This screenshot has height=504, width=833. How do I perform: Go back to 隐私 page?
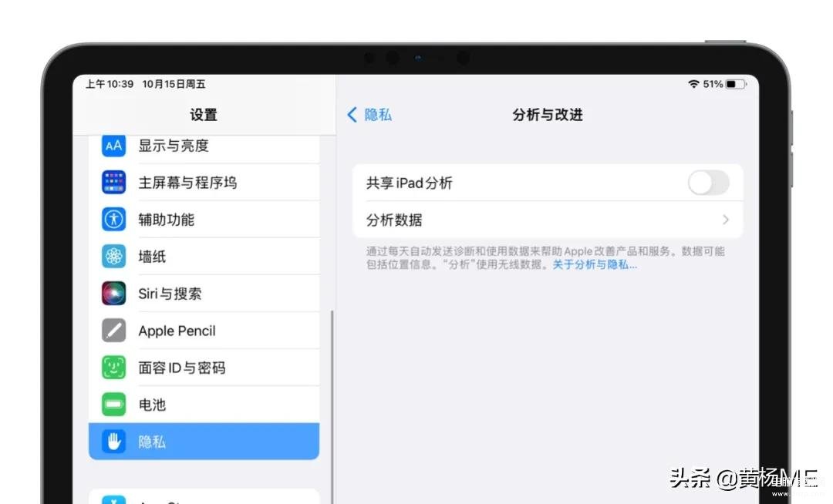point(377,115)
